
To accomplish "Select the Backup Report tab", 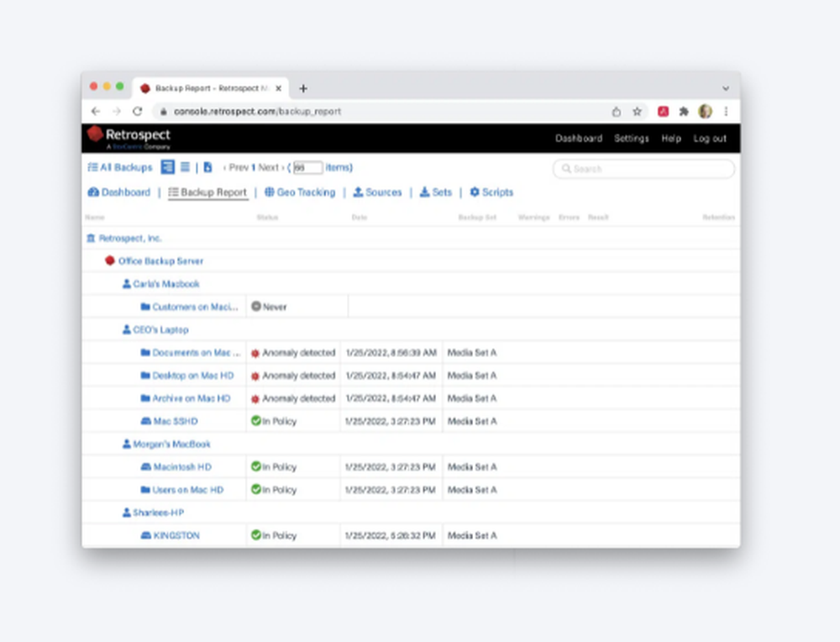I will tap(207, 192).
